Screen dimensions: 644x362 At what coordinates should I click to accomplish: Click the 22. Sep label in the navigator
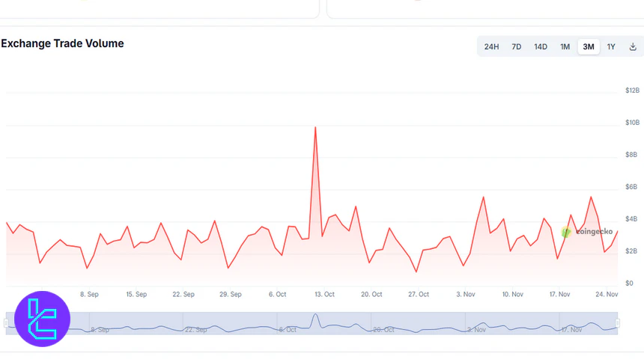tap(195, 330)
